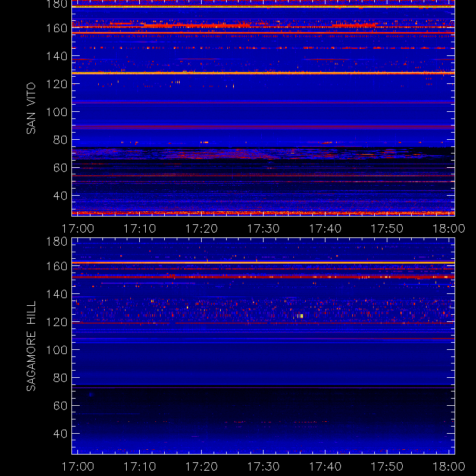Click the 180 label on Sagamore Hill axis
Screen dimensions: 476x476
point(57,242)
